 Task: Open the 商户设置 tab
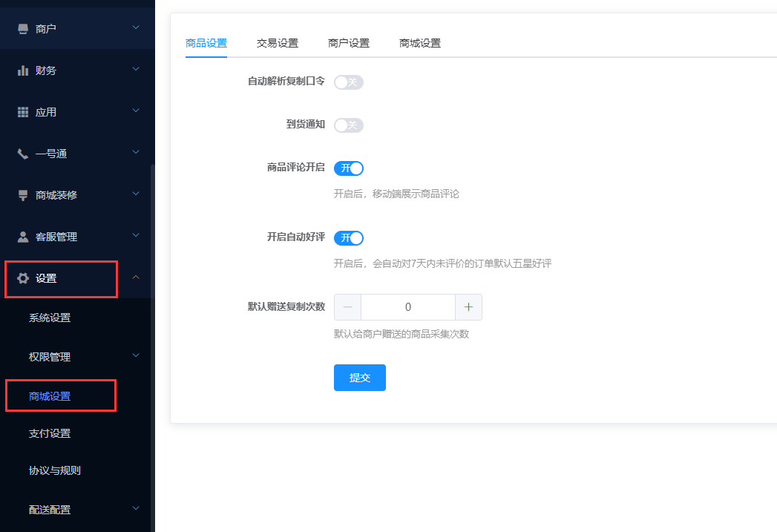pos(348,43)
